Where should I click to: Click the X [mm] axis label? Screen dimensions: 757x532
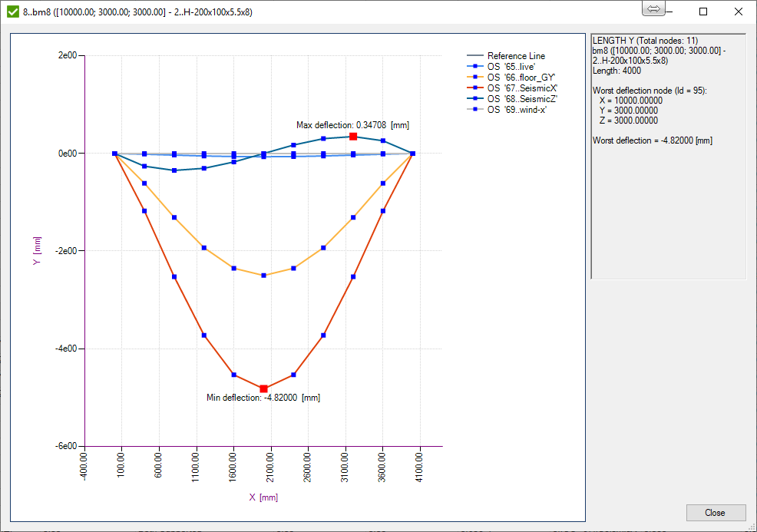265,497
